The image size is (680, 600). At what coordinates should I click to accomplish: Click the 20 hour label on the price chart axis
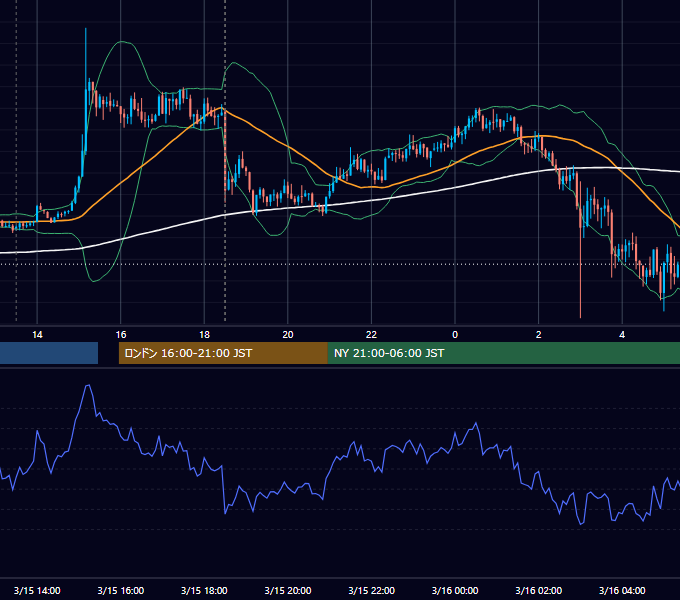pos(288,335)
